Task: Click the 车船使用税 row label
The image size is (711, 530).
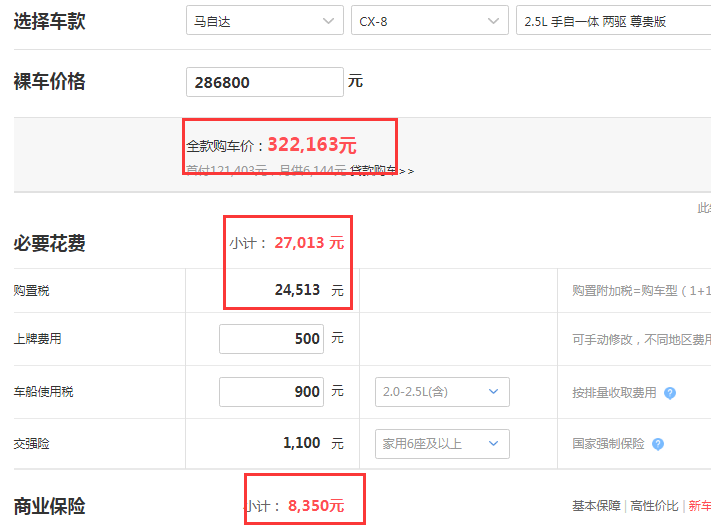Action: click(x=43, y=392)
